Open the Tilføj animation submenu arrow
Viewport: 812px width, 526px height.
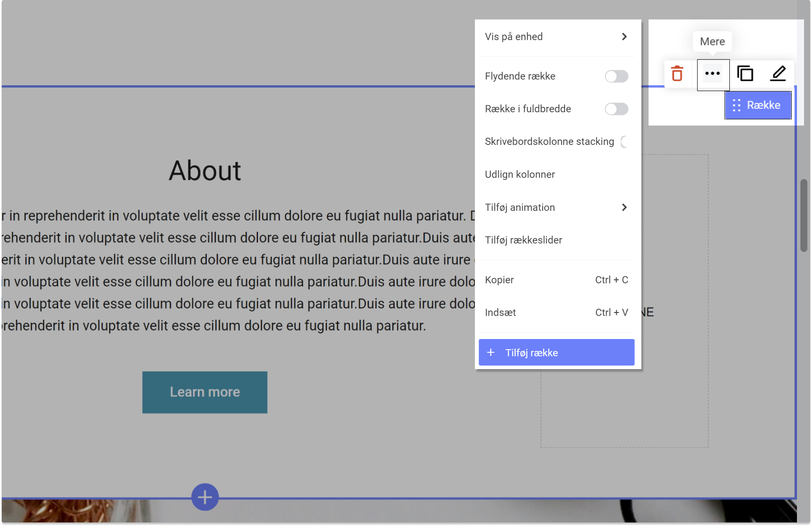[x=624, y=207]
